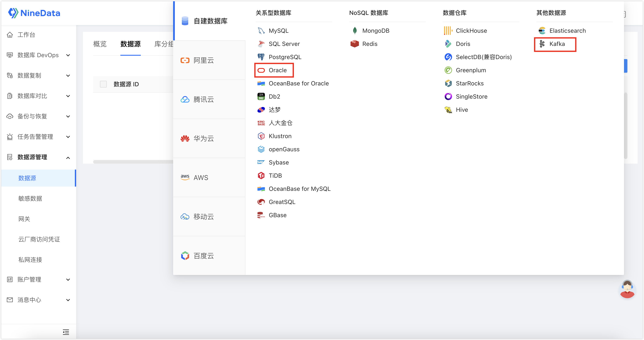
Task: Click the GreatSQL icon
Action: 261,202
